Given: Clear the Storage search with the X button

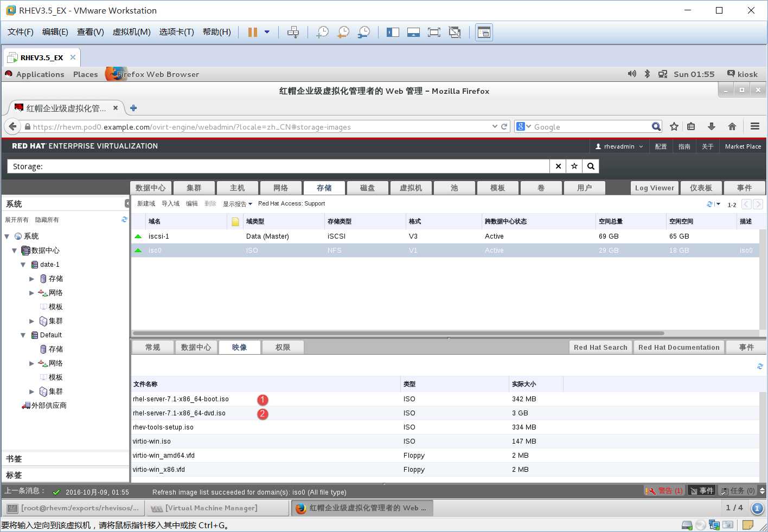Looking at the screenshot, I should [558, 166].
